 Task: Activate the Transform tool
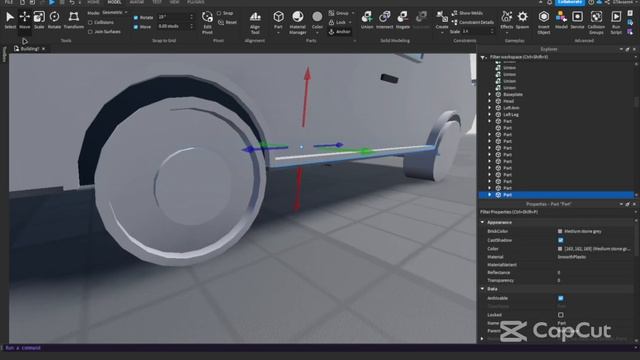pos(73,20)
